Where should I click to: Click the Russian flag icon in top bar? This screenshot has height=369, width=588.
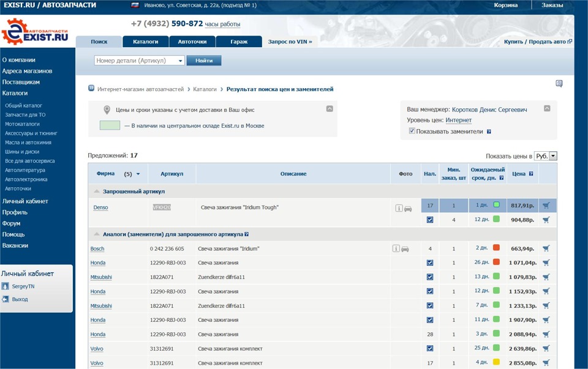[x=135, y=6]
